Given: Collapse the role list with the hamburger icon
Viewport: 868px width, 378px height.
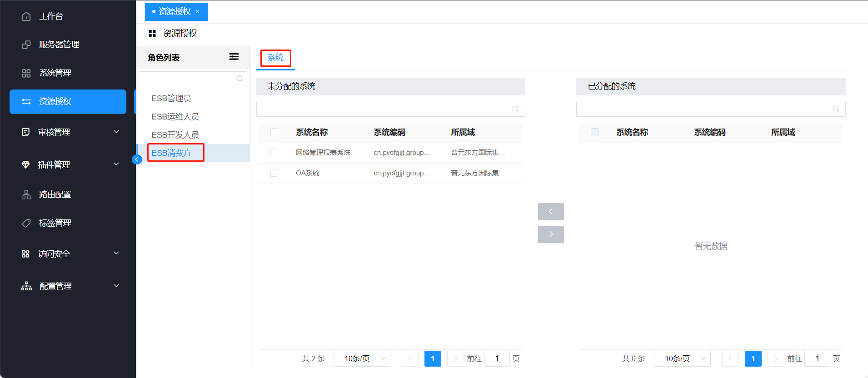Looking at the screenshot, I should (x=234, y=57).
